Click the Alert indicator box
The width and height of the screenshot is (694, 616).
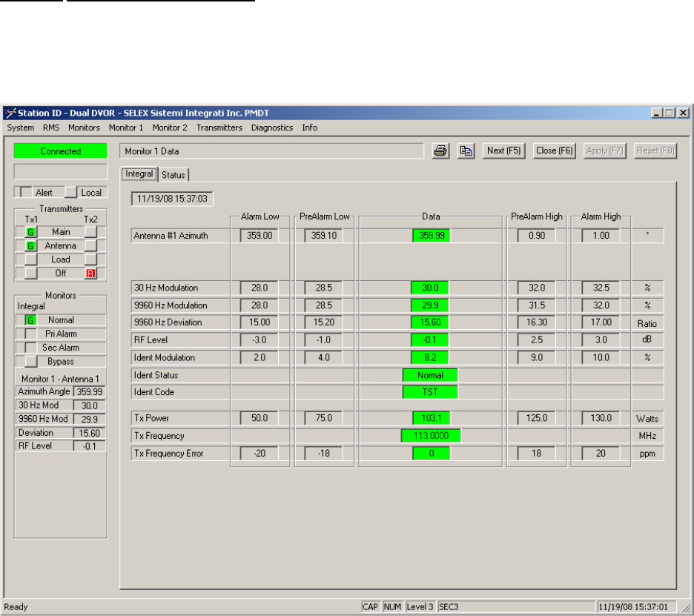pos(26,192)
